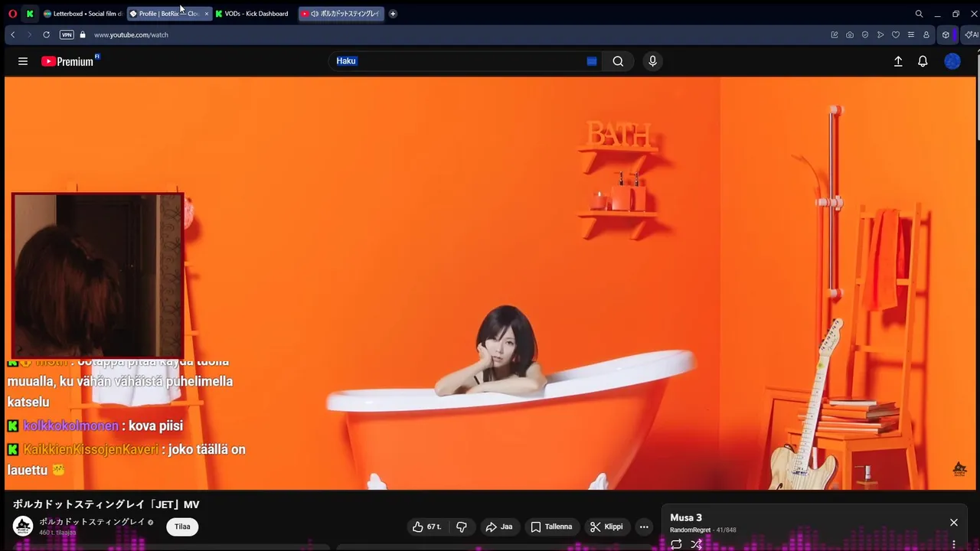Open Musa 3 playlist options menu
Viewport: 980px width, 551px height.
coord(954,544)
